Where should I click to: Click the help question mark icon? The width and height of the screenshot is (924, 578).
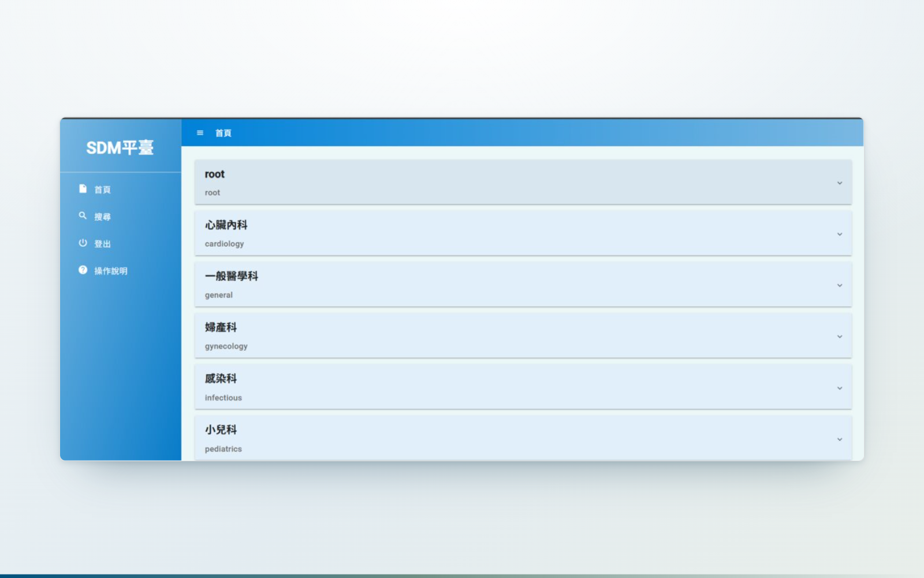pos(83,270)
